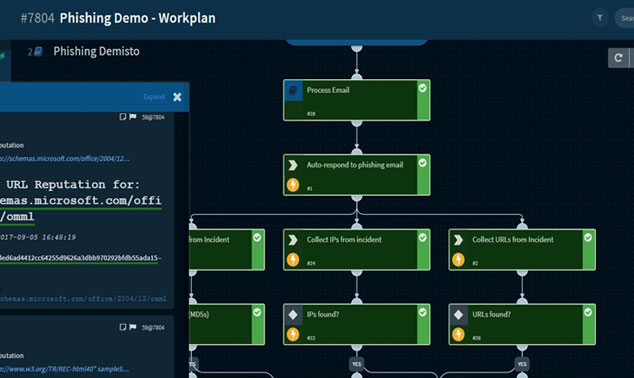This screenshot has width=634, height=378.
Task: Click the chevron icon on Collect URLs from Incident
Action: (458, 240)
